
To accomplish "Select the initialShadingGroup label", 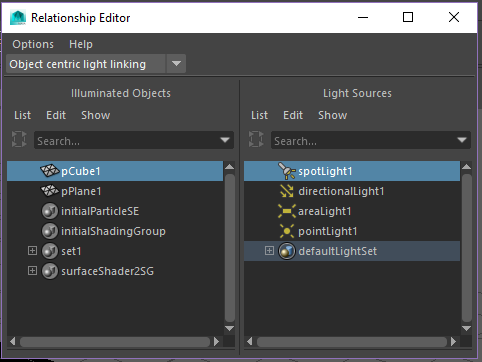I will 113,231.
